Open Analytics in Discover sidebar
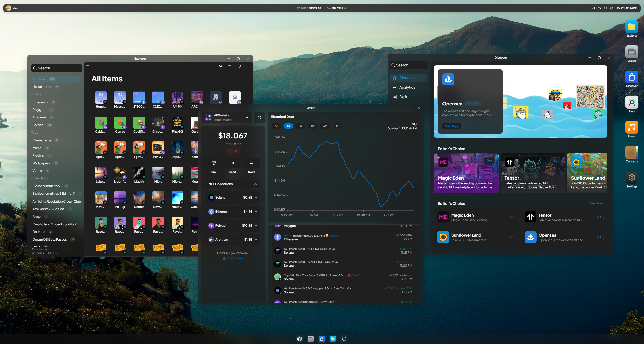 407,87
